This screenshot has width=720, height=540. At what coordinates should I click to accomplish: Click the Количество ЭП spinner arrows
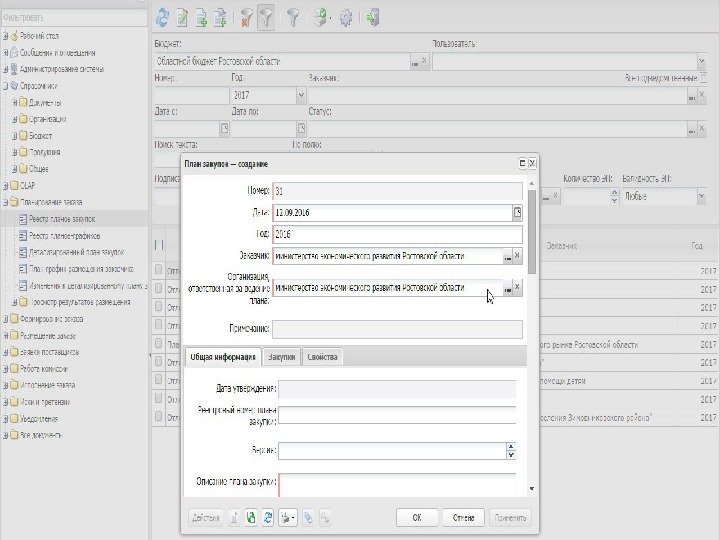point(615,197)
